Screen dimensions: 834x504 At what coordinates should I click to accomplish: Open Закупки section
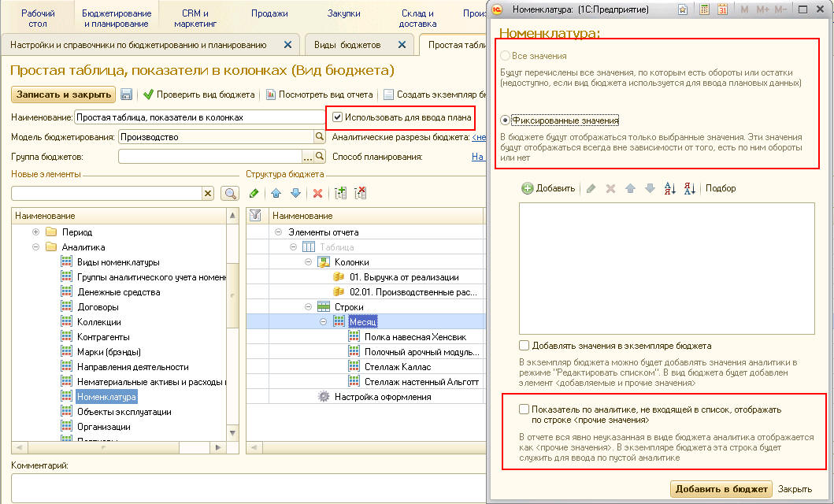[343, 13]
